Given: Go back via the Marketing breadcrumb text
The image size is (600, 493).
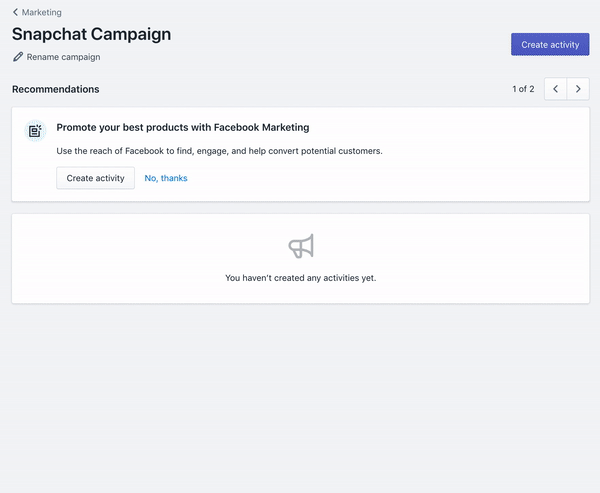Looking at the screenshot, I should pos(41,13).
